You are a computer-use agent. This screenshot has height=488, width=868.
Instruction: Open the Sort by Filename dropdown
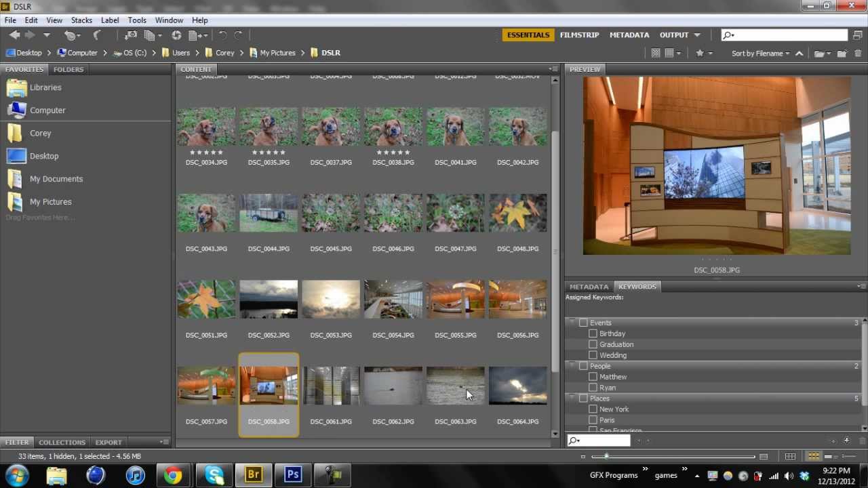[x=761, y=54]
